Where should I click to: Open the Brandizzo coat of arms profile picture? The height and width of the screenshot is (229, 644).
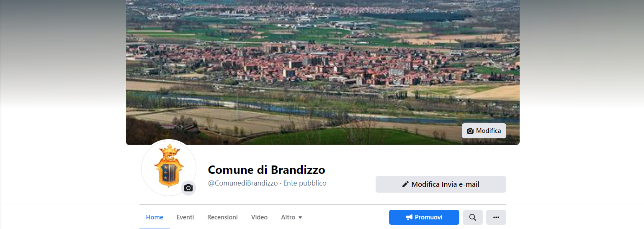point(169,168)
